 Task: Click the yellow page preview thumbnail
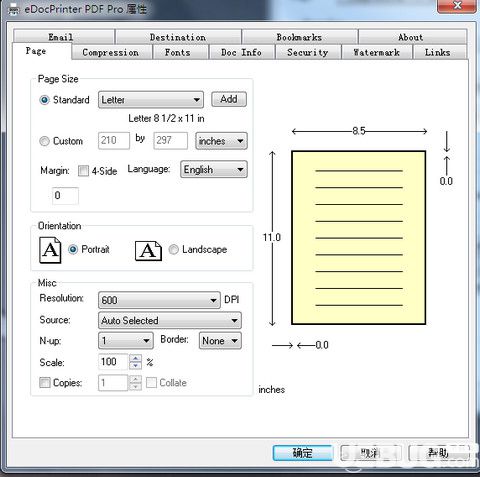[x=359, y=238]
